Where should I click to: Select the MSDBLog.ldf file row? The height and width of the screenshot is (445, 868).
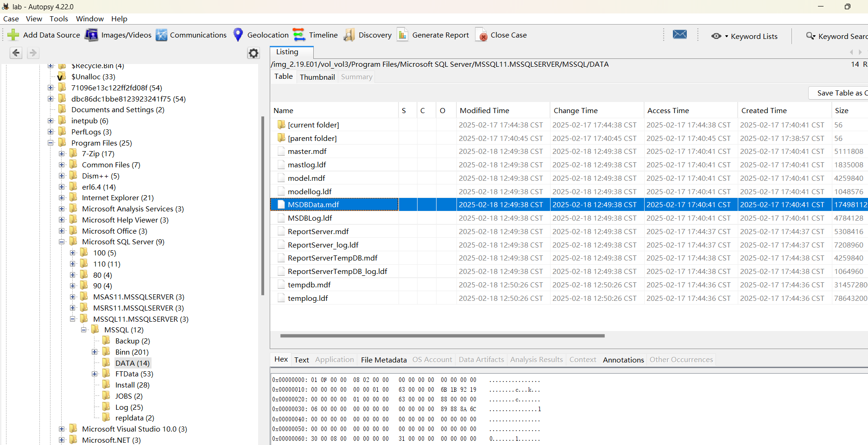(569, 218)
